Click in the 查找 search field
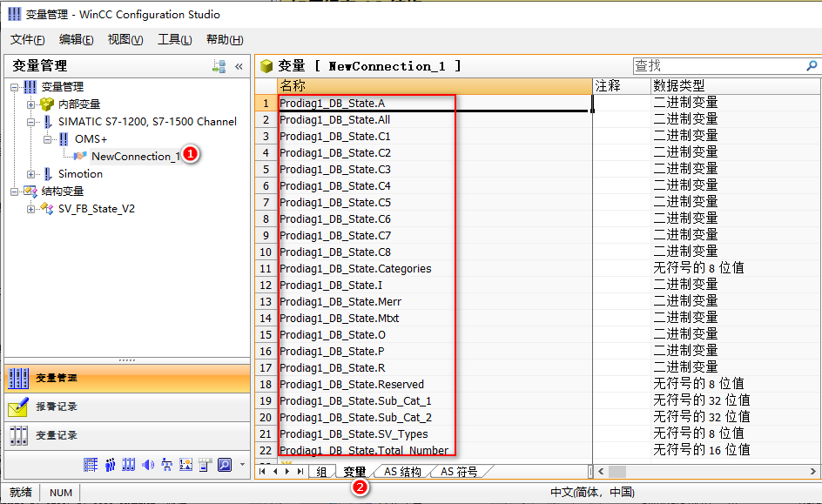822x504 pixels. 718,66
